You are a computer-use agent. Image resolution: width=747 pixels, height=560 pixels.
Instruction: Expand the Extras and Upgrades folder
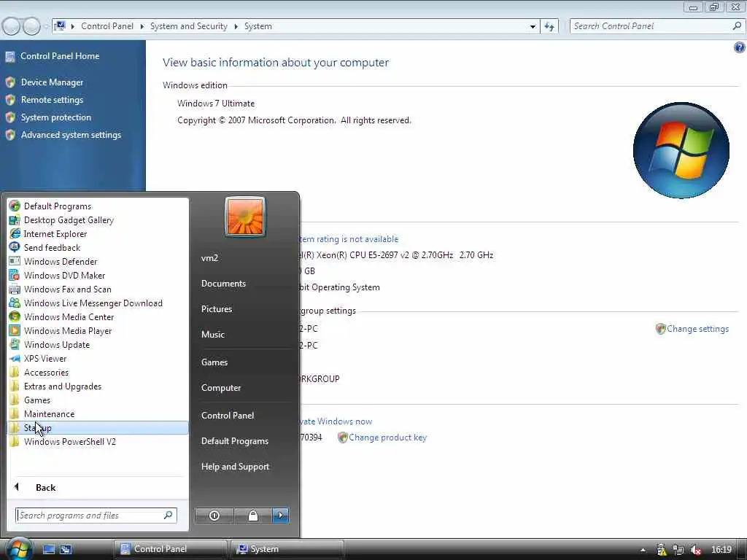pos(63,386)
